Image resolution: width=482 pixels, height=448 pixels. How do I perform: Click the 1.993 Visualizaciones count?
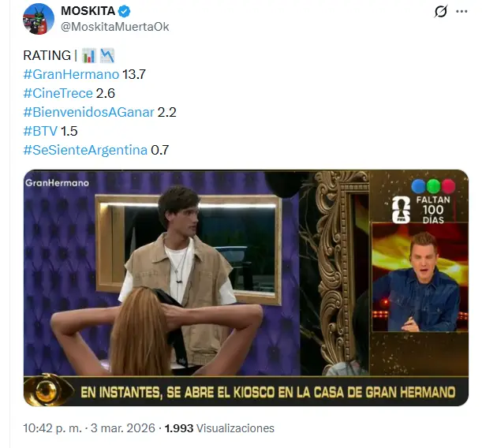[x=219, y=428]
